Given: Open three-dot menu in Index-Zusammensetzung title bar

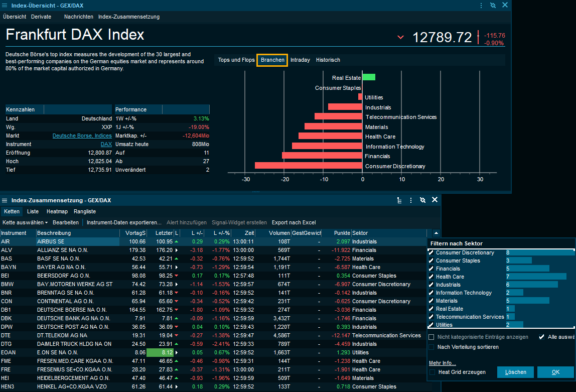Looking at the screenshot, I should click(411, 200).
